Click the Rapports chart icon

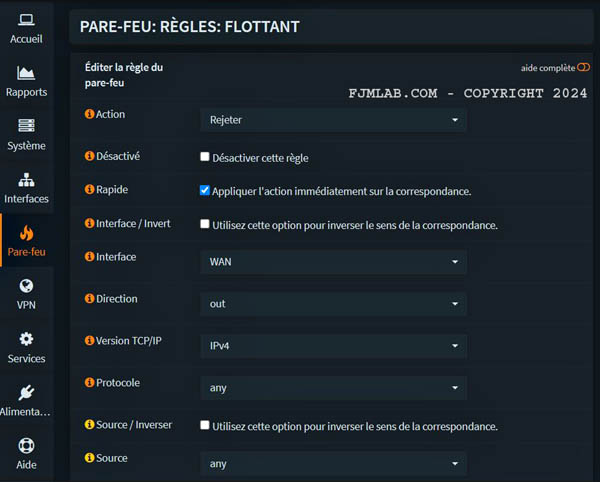point(26,73)
